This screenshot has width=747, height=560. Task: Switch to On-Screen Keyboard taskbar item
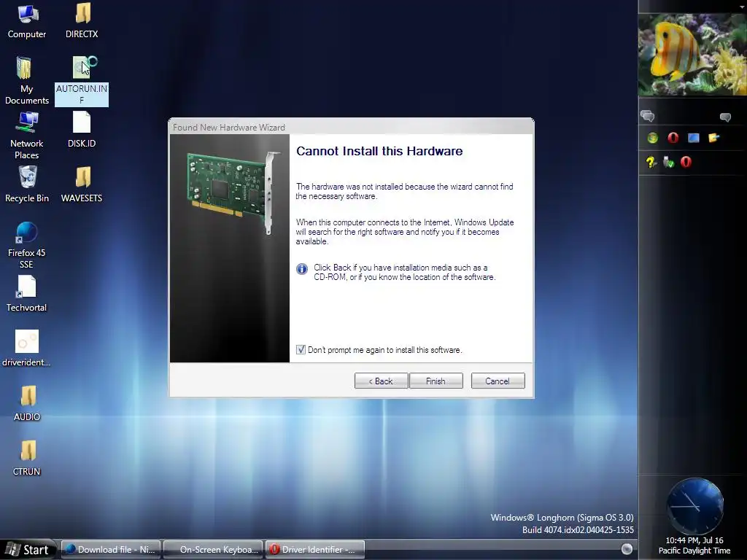click(213, 550)
